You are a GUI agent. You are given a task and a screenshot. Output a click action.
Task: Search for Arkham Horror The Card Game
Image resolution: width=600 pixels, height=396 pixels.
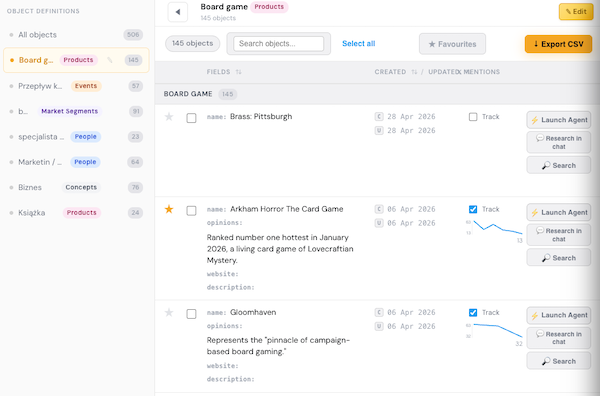click(x=559, y=258)
